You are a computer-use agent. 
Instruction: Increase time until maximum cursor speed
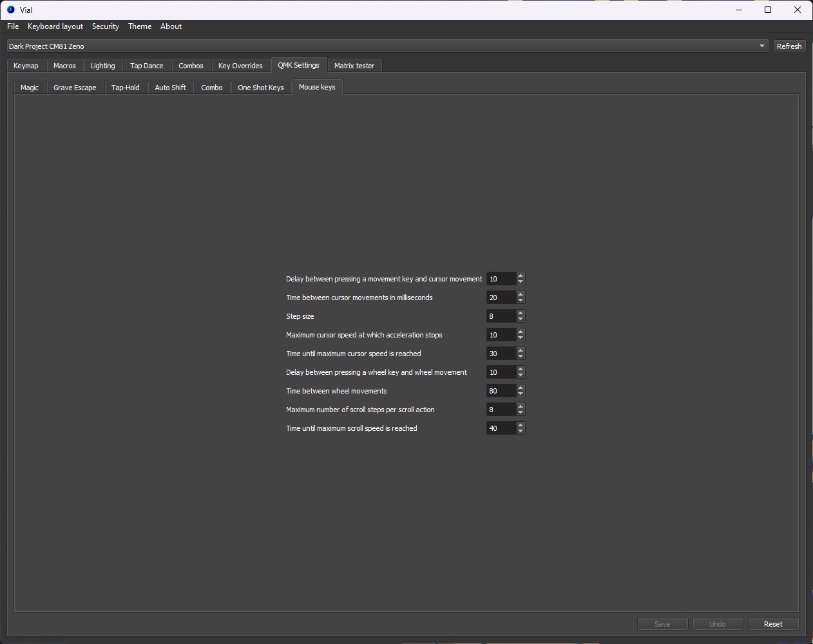(521, 350)
